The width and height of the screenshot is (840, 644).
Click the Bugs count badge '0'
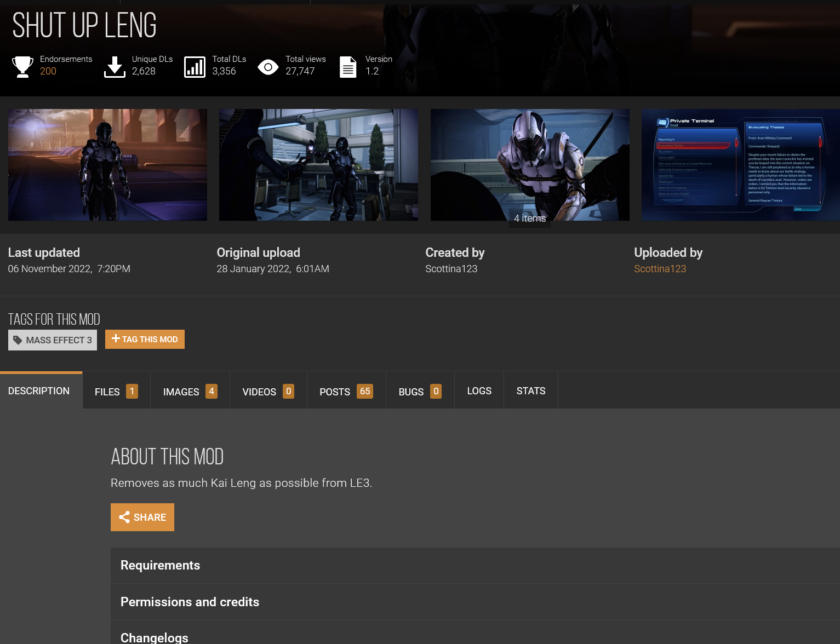tap(436, 391)
